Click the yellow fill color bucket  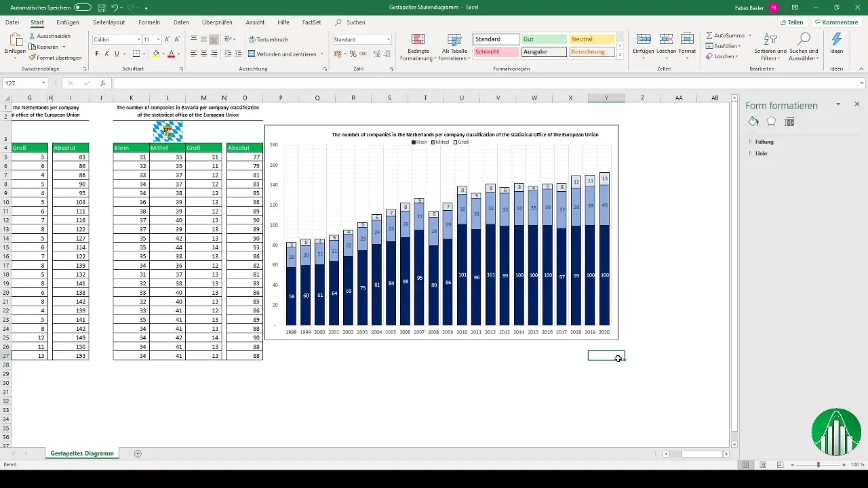pos(155,54)
